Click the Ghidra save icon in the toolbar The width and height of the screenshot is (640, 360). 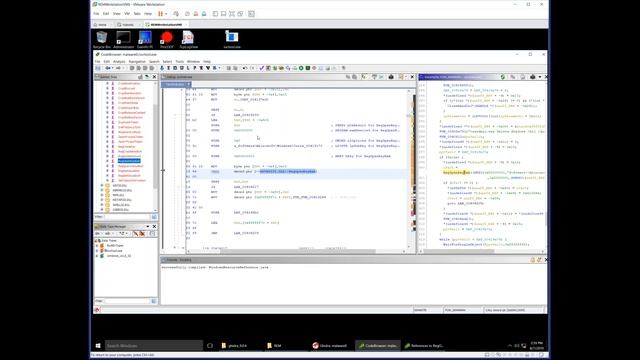[98, 68]
